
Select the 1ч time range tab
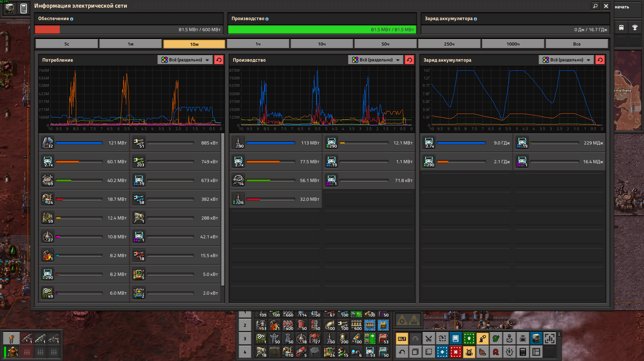click(x=258, y=44)
